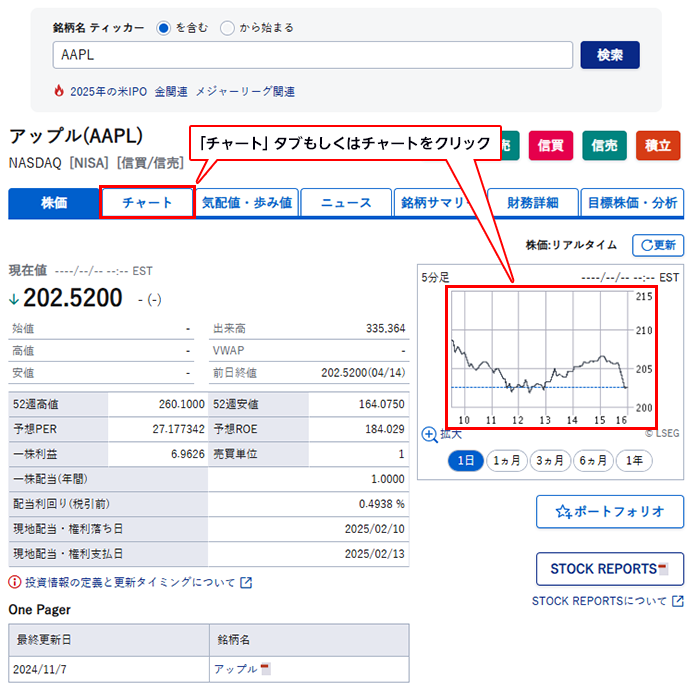Open the アップル One Pager link
The width and height of the screenshot is (690, 691).
coord(235,669)
